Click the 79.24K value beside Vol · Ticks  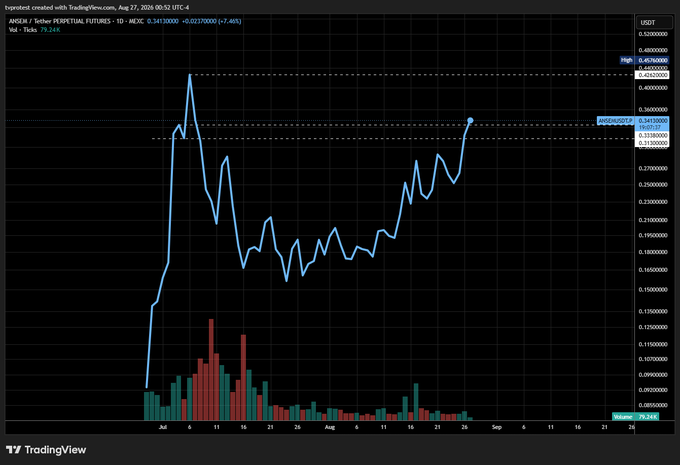(50, 29)
